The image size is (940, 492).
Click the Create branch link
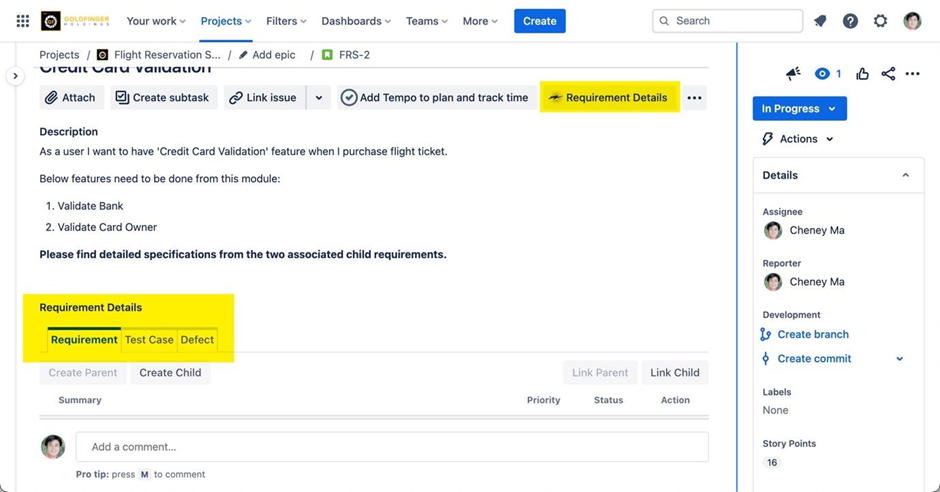812,335
